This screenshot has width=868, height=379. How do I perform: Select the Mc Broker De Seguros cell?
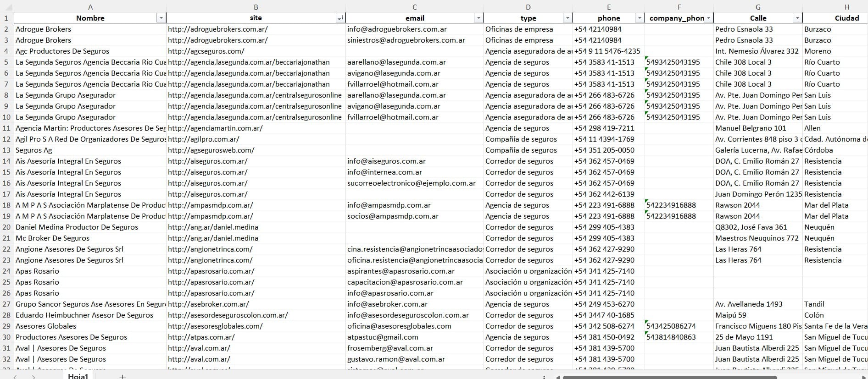pos(90,238)
